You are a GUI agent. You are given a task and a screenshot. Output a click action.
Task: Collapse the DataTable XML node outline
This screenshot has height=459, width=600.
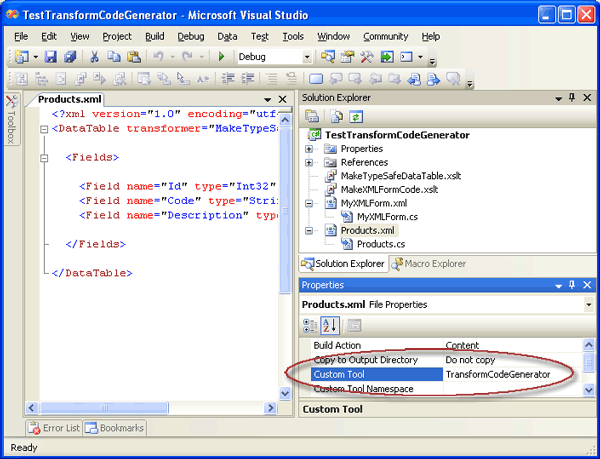point(45,129)
